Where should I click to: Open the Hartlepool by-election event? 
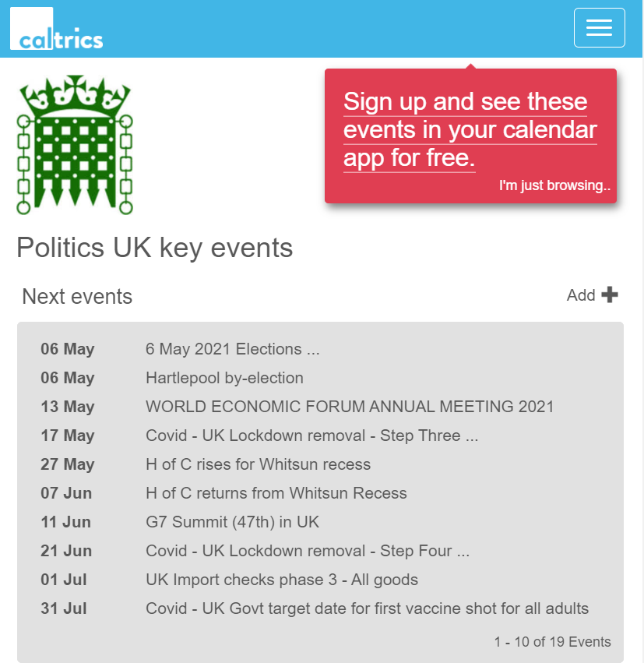(224, 378)
